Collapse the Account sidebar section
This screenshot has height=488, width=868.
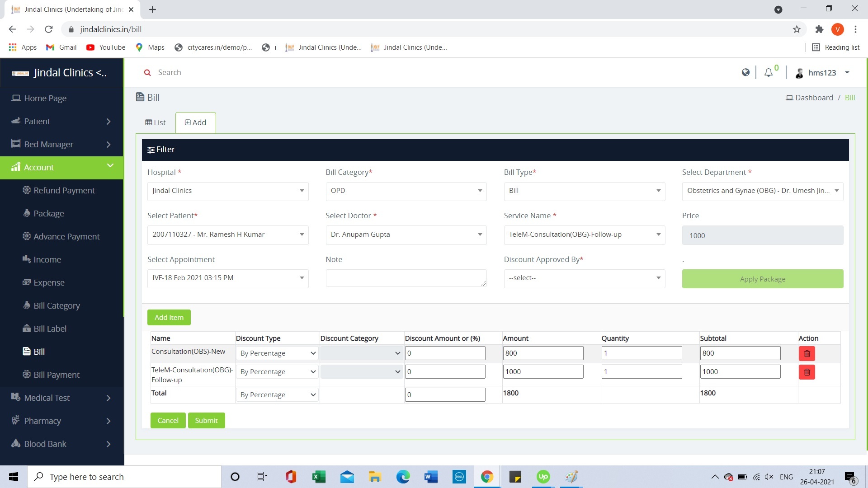point(61,167)
